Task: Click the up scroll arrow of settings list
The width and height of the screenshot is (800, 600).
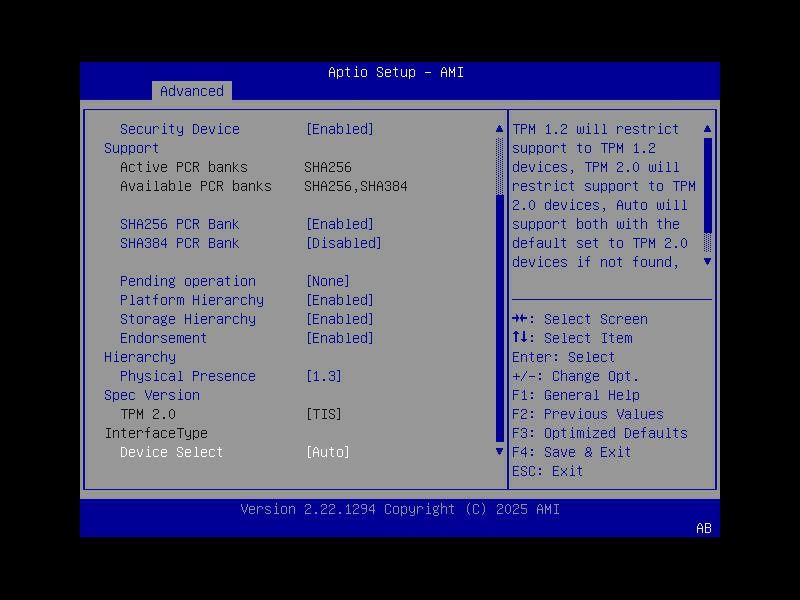Action: pyautogui.click(x=497, y=128)
